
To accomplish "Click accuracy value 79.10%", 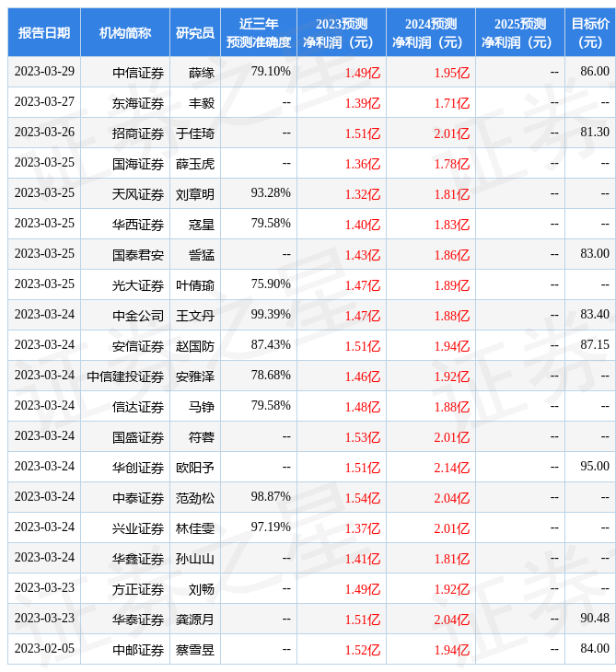I will pos(271,71).
